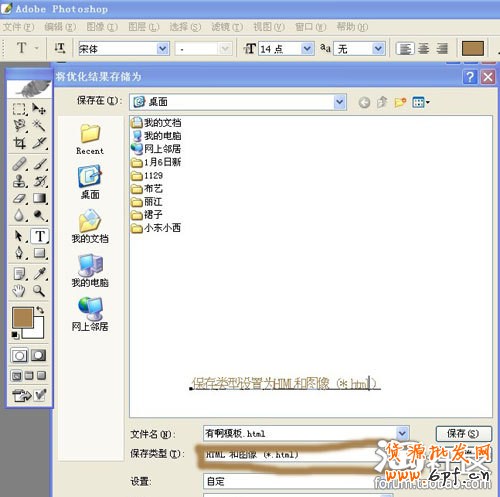Select the Eyedropper tool
Image resolution: width=500 pixels, height=497 pixels.
(x=39, y=274)
